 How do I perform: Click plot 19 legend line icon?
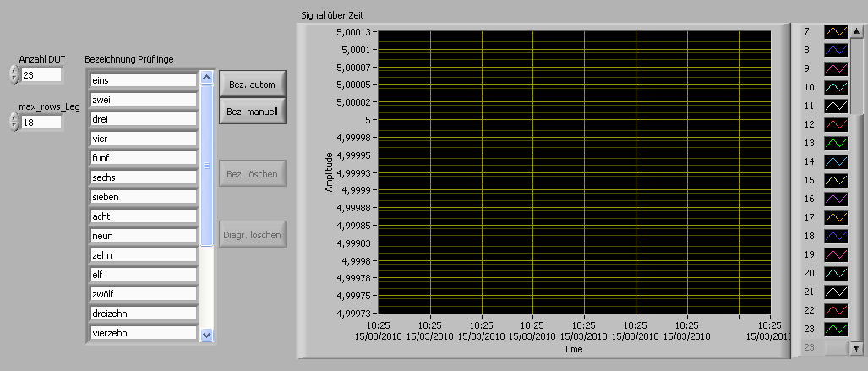(x=835, y=254)
